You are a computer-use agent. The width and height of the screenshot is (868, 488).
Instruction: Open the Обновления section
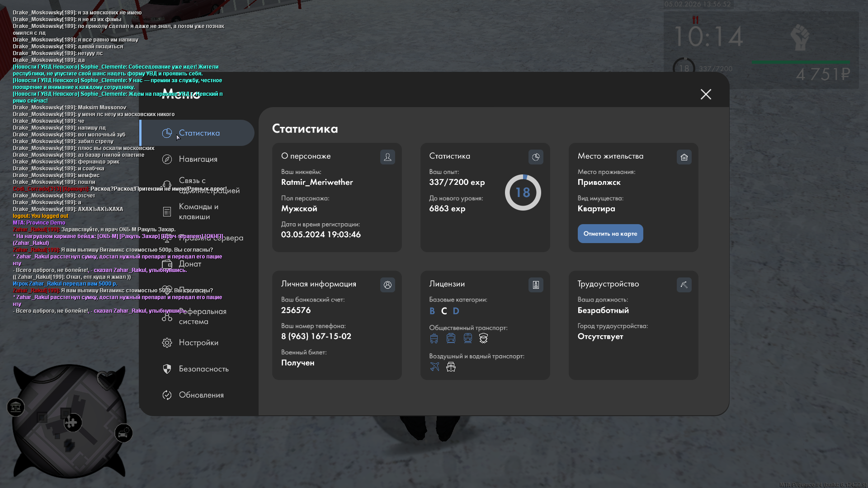tap(201, 395)
